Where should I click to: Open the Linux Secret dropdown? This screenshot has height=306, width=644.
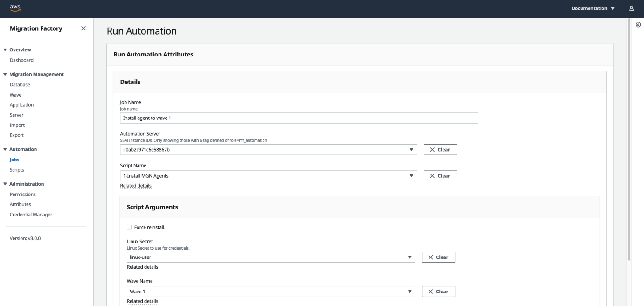pyautogui.click(x=410, y=257)
